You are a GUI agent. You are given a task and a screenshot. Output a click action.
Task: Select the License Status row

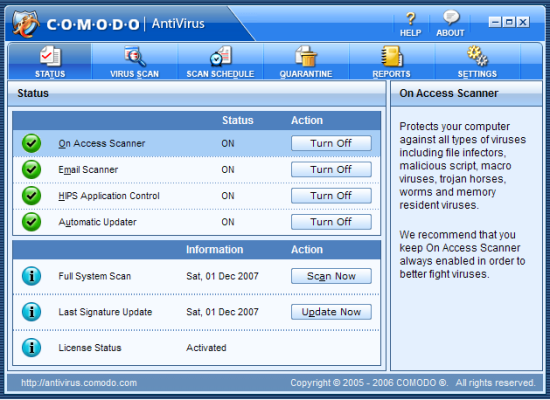196,348
